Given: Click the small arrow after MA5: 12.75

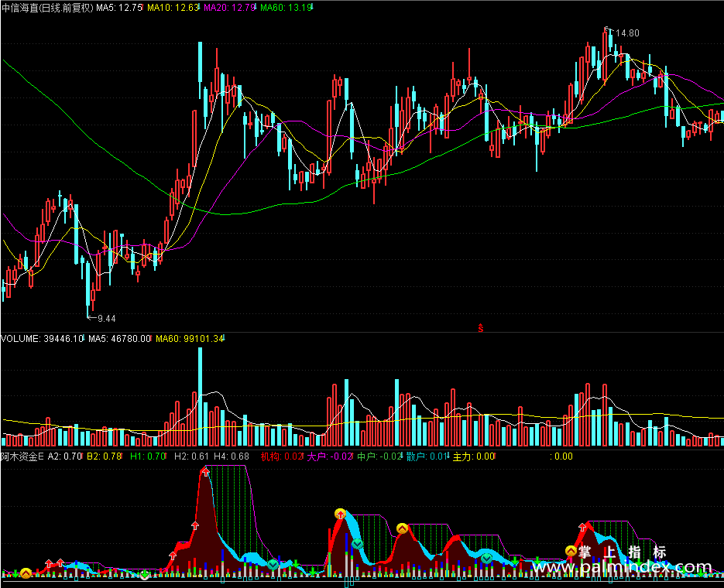Looking at the screenshot, I should (142, 7).
